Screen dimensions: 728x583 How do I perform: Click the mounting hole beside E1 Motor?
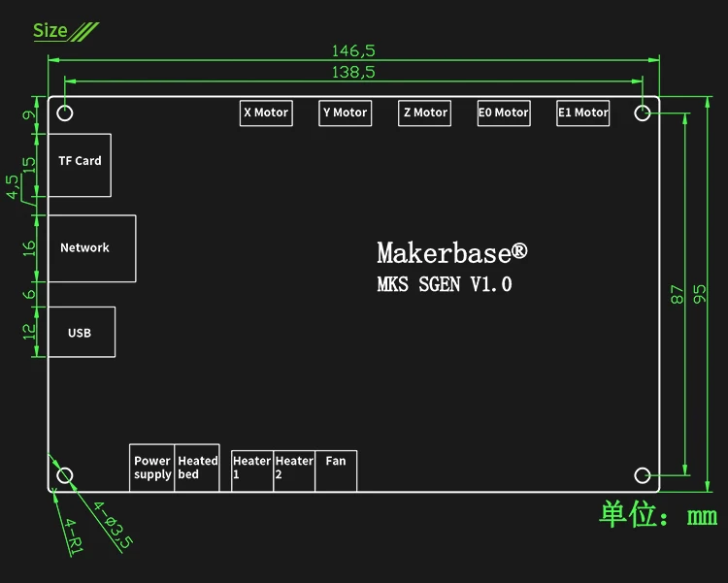pos(643,113)
